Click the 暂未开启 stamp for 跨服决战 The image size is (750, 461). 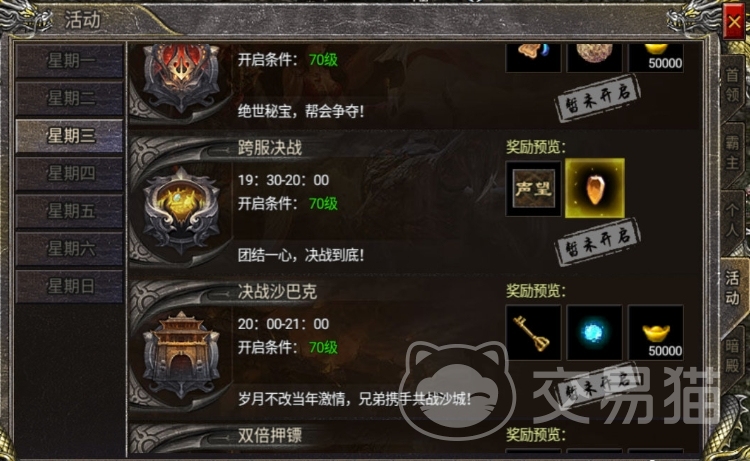(x=597, y=241)
